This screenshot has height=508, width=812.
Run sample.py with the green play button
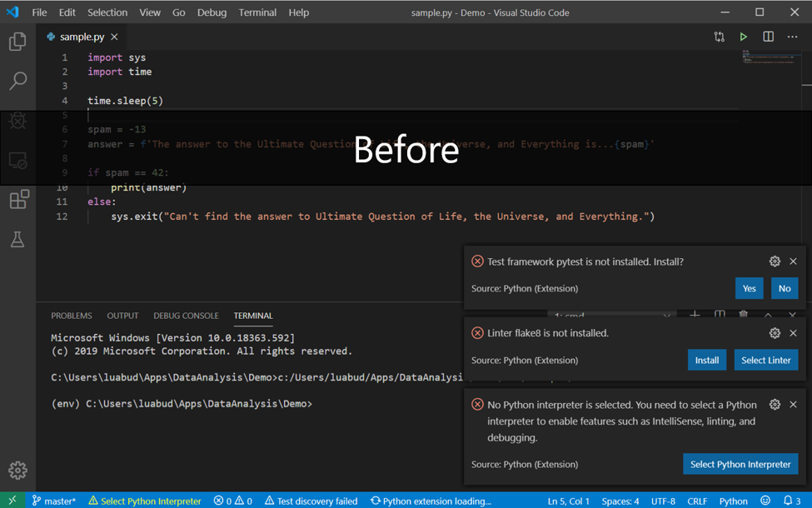(744, 37)
